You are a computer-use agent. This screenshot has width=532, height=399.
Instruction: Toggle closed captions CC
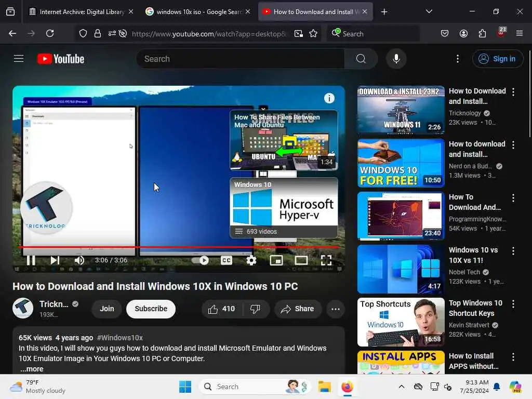click(x=227, y=260)
